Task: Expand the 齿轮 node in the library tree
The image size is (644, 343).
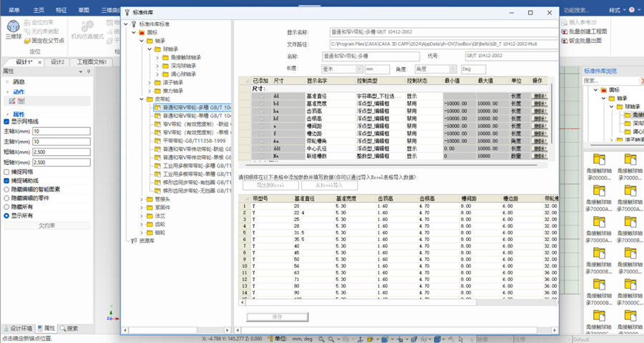Action: tap(142, 224)
